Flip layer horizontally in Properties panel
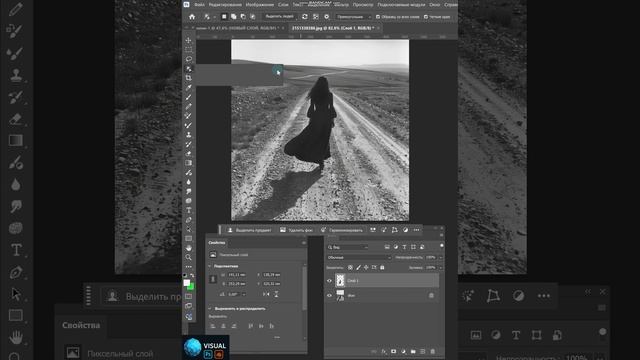The image size is (640, 360). click(x=266, y=294)
